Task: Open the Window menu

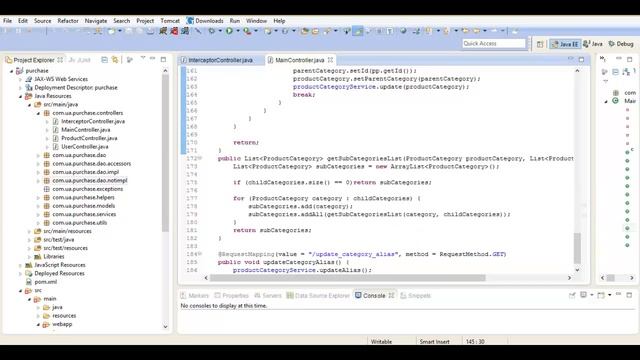Action: coord(256,21)
